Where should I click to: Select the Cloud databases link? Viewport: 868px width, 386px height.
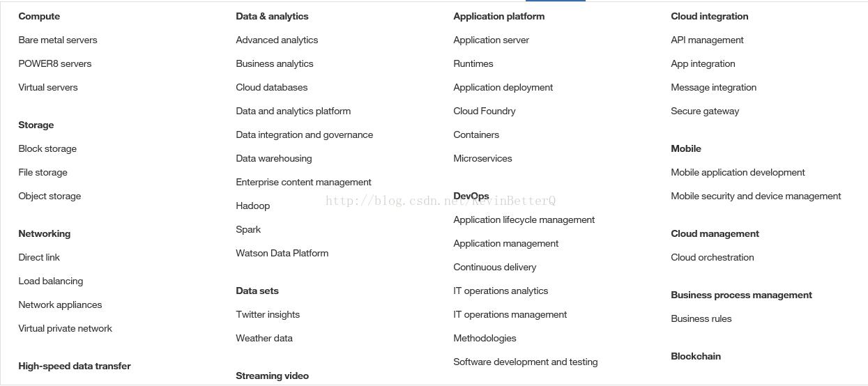point(272,87)
